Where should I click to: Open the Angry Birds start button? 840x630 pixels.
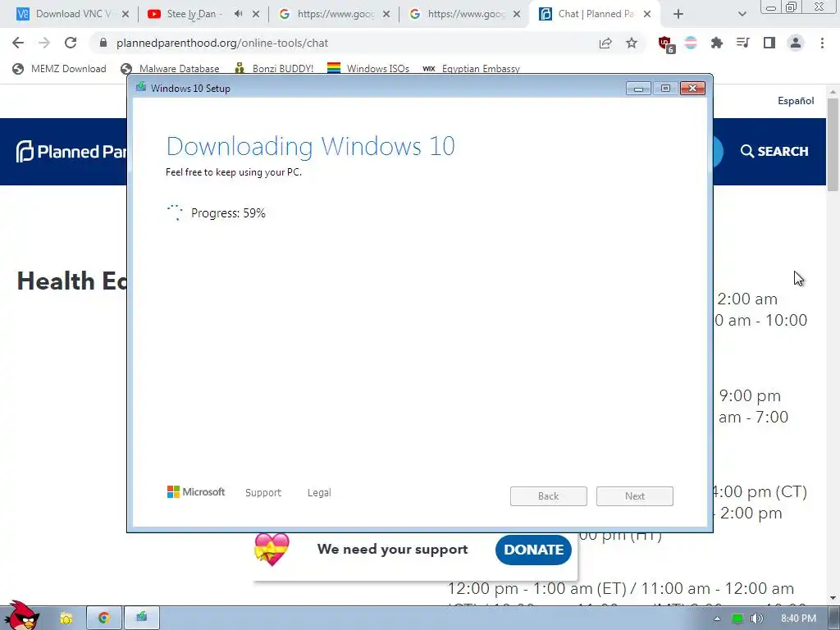[21, 615]
